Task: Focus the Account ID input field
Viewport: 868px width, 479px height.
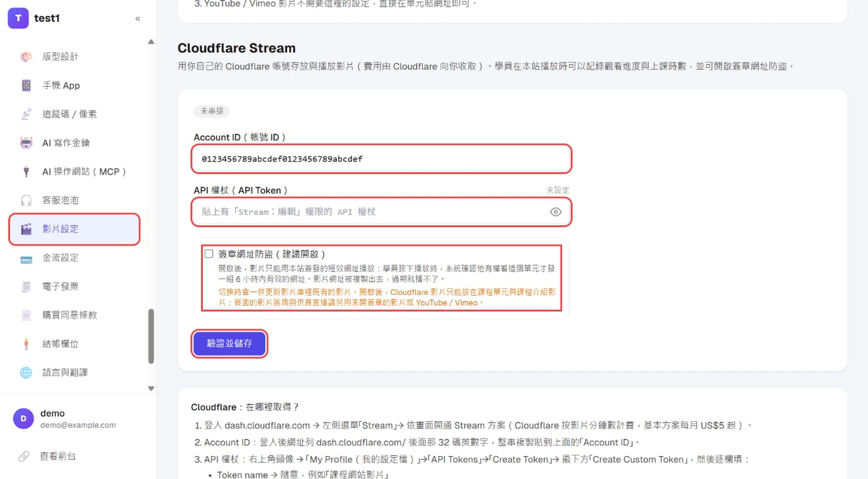Action: coord(381,159)
